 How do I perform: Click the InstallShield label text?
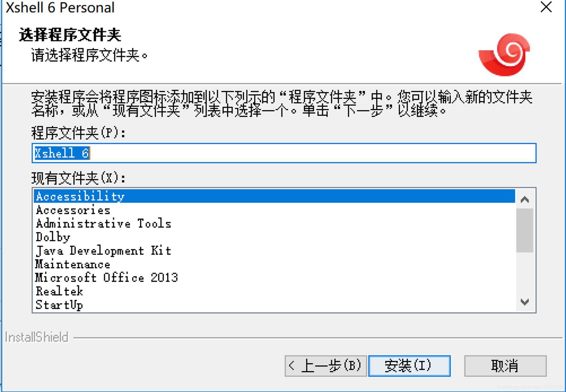[37, 337]
